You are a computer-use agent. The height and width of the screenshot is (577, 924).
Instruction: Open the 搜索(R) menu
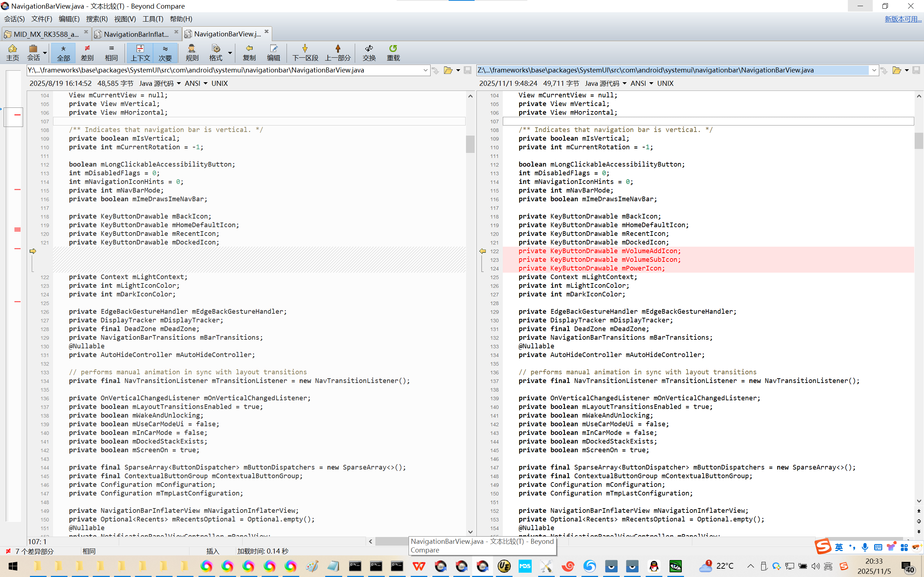pyautogui.click(x=97, y=19)
